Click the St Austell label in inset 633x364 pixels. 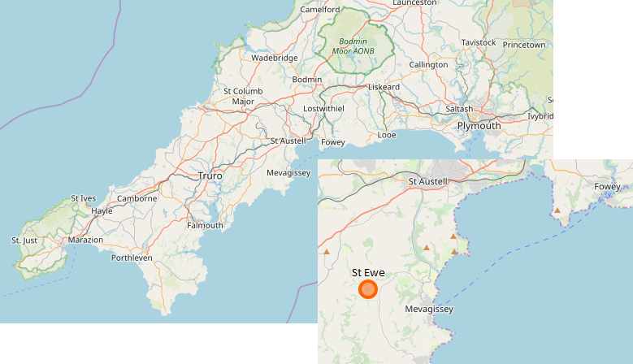coord(428,182)
